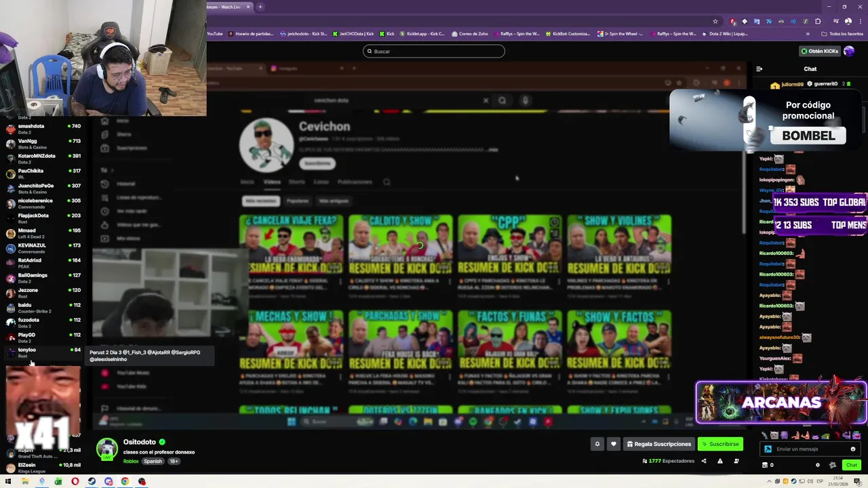Image resolution: width=868 pixels, height=488 pixels.
Task: Open the Roblox category link
Action: (131, 461)
